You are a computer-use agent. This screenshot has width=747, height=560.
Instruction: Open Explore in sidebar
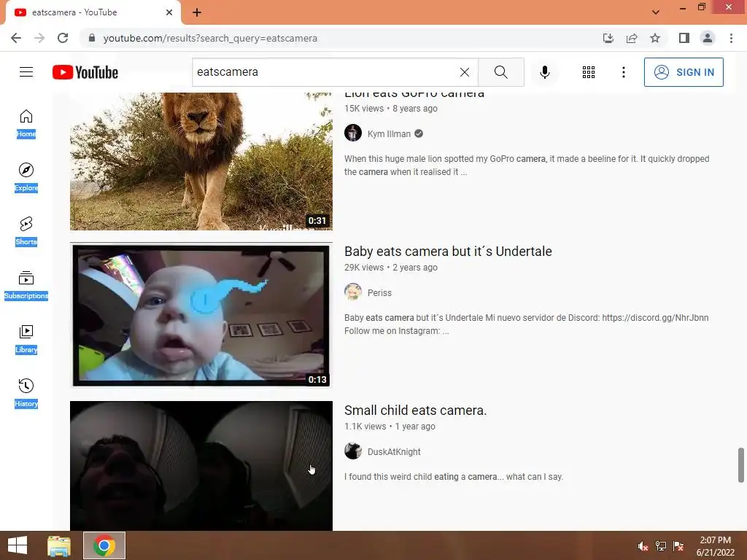(x=26, y=178)
